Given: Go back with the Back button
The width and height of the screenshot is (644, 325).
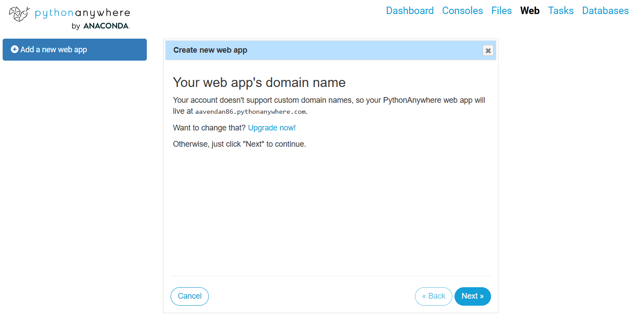Looking at the screenshot, I should 433,296.
